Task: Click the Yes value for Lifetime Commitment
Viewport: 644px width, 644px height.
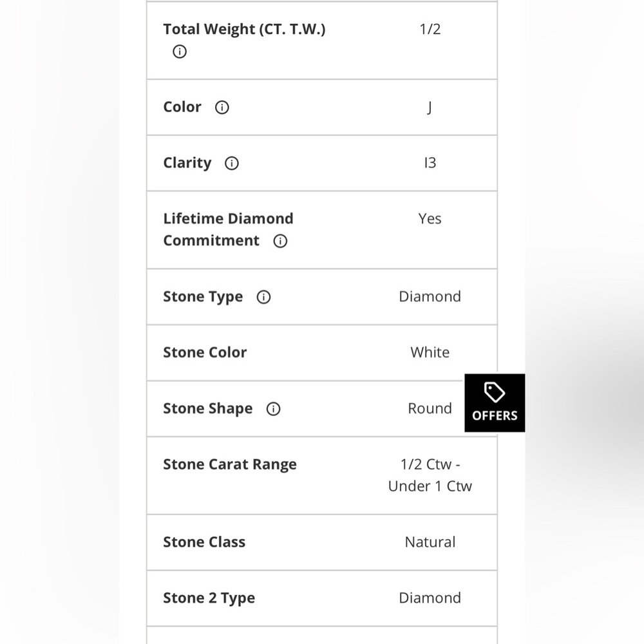Action: (x=430, y=219)
